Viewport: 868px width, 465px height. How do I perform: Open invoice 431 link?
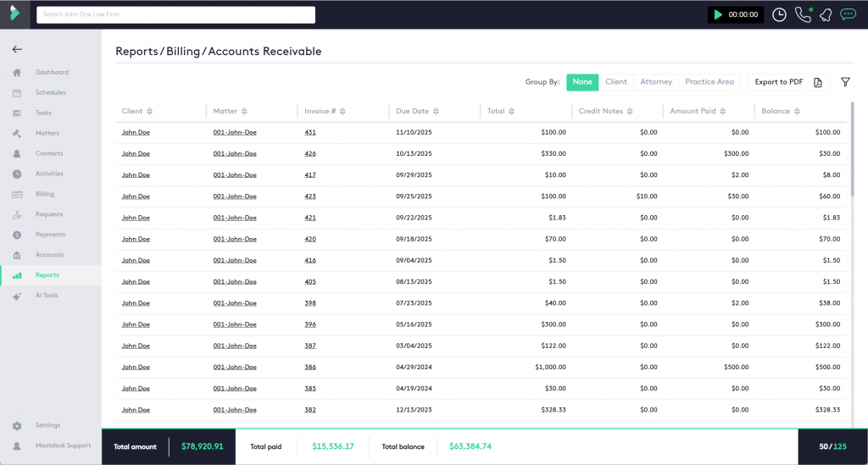[310, 133]
